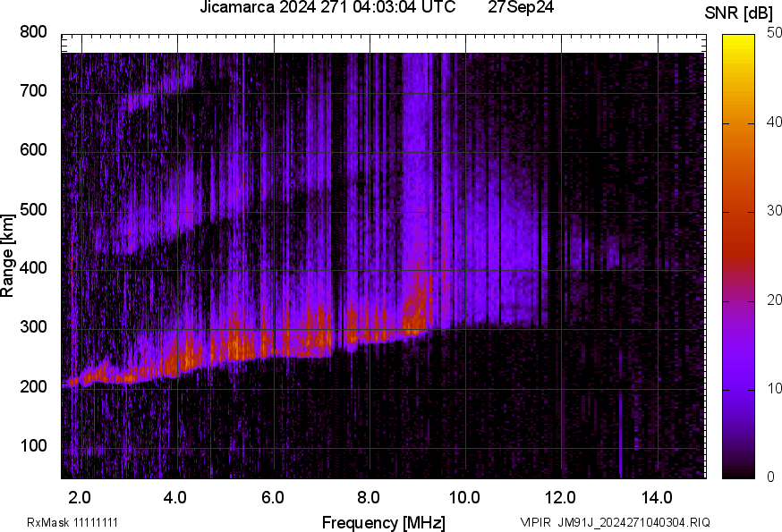
Task: Click the 10 dB color scale label
Action: [x=773, y=388]
